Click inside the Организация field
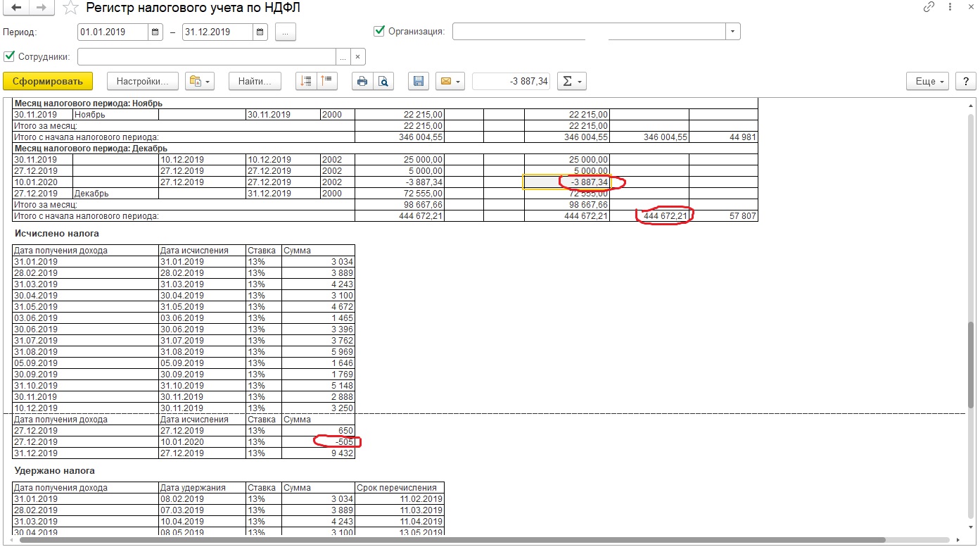 (x=589, y=32)
